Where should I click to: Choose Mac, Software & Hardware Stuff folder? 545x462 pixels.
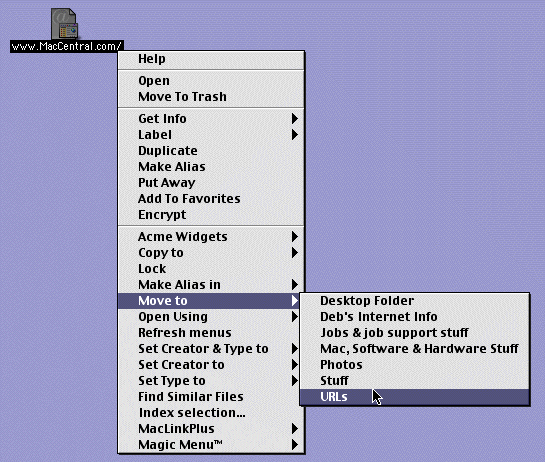[x=415, y=349]
